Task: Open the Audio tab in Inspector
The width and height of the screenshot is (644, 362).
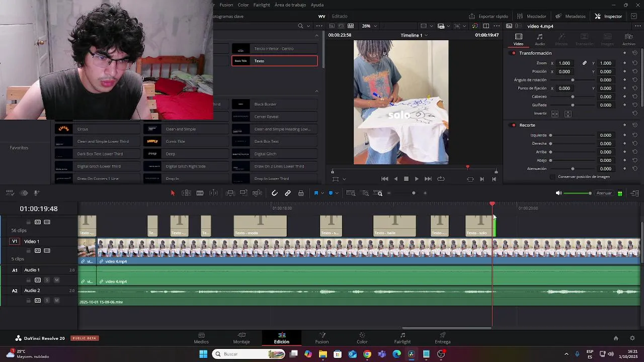Action: (539, 40)
